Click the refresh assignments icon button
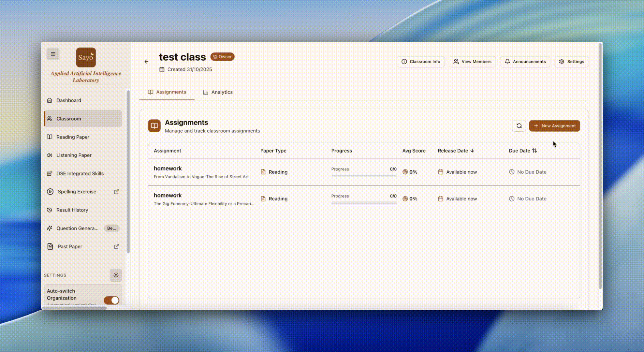Viewport: 644px width, 352px height. tap(519, 126)
